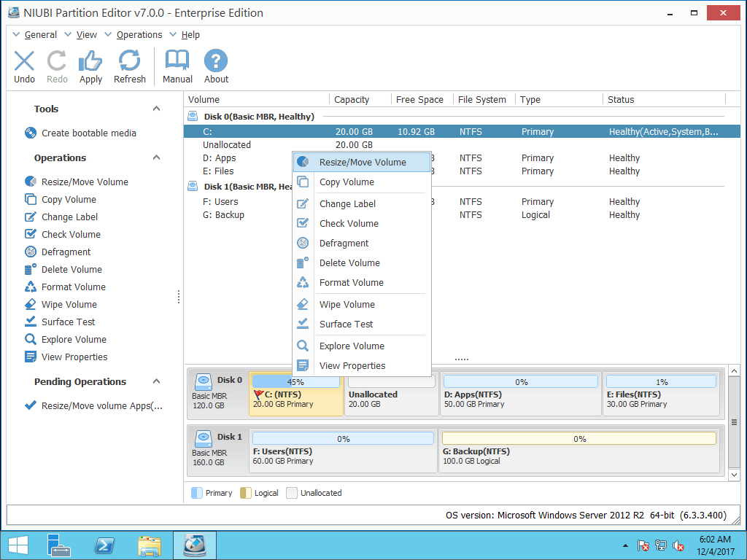
Task: Choose Delete Volume in context menu
Action: click(x=362, y=262)
